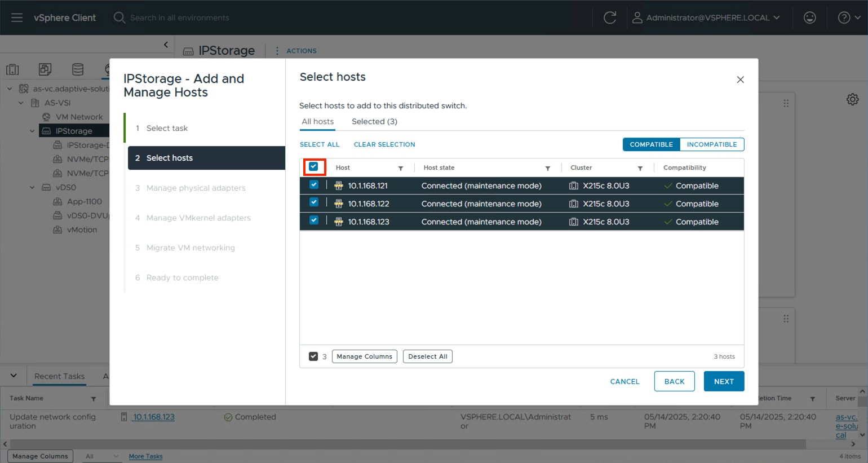The height and width of the screenshot is (463, 868).
Task: Toggle the checkbox for host 10.1.168.123
Action: (313, 221)
